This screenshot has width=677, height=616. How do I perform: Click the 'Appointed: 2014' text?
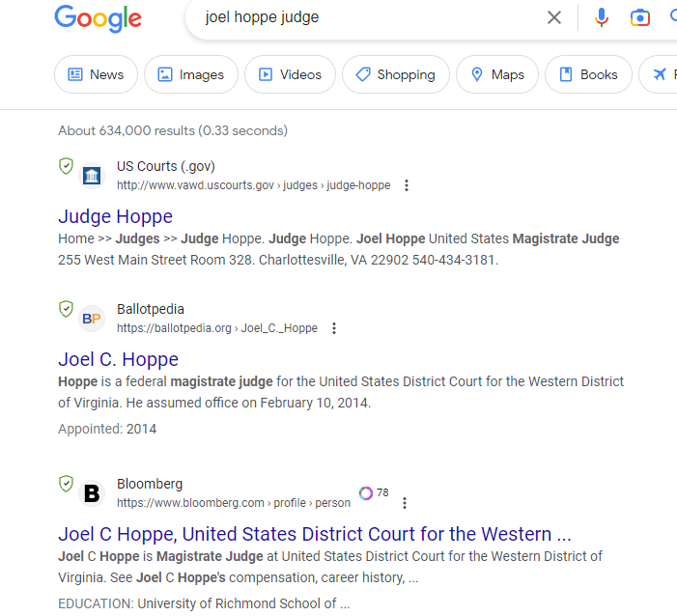tap(107, 429)
